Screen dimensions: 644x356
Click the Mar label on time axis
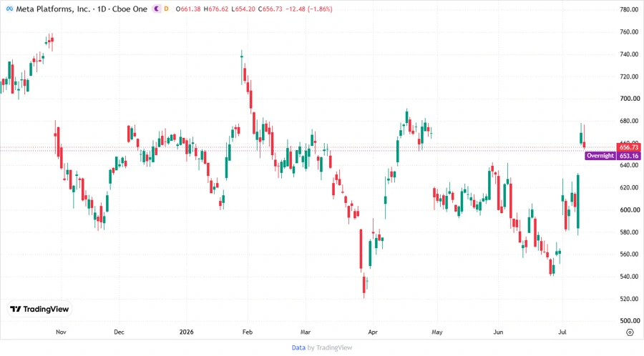[x=305, y=332]
